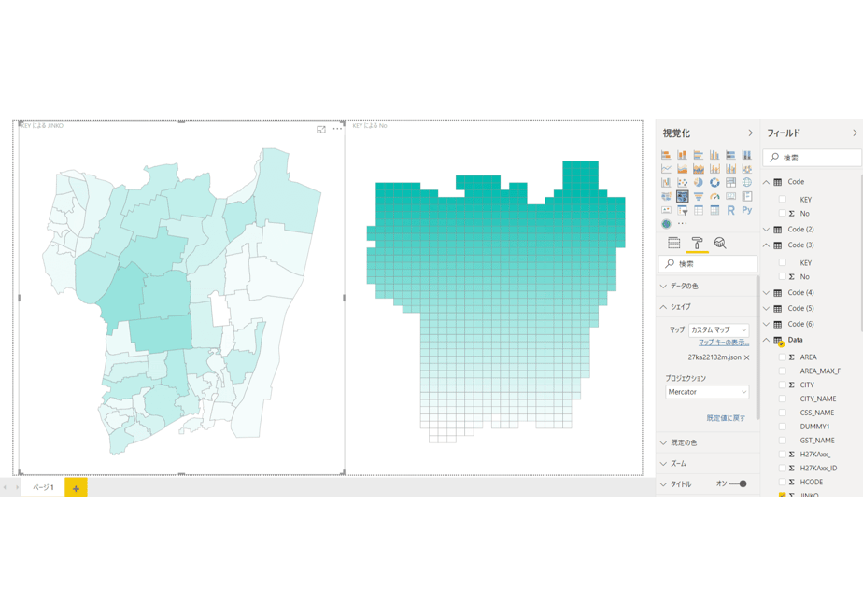Open the Analytics pane magnifier icon
The image size is (863, 616).
[x=720, y=243]
